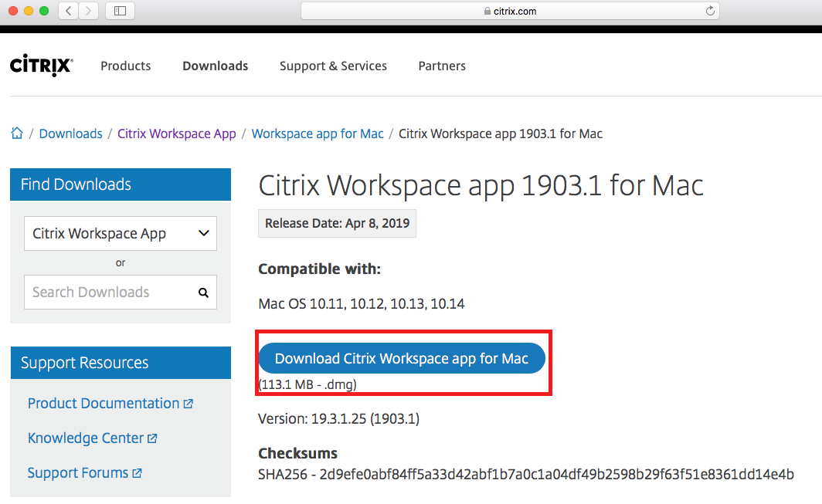This screenshot has width=822, height=504.
Task: Open the Products menu
Action: click(x=125, y=66)
